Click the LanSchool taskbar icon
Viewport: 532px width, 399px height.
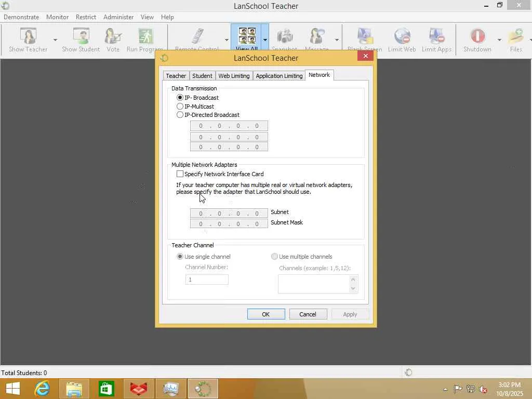click(x=203, y=389)
